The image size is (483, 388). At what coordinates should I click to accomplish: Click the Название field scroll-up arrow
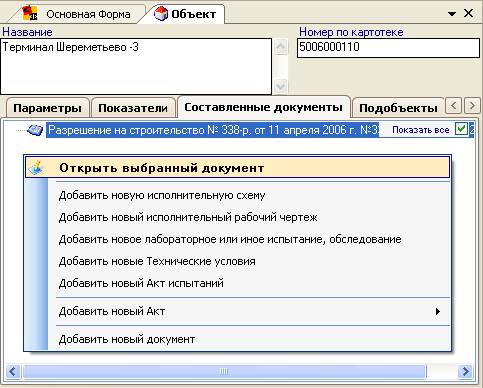click(280, 47)
